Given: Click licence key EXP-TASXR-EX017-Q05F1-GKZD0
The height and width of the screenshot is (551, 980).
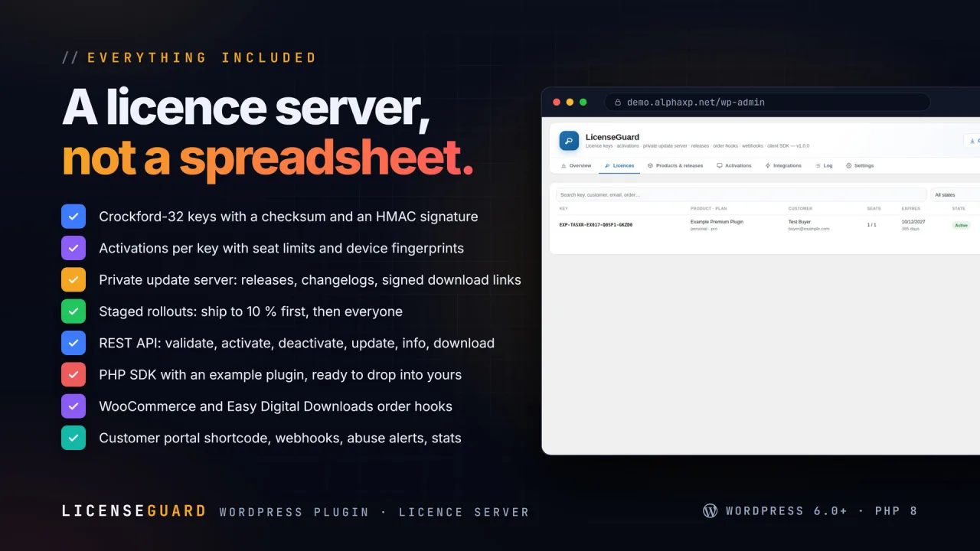Looking at the screenshot, I should point(596,225).
